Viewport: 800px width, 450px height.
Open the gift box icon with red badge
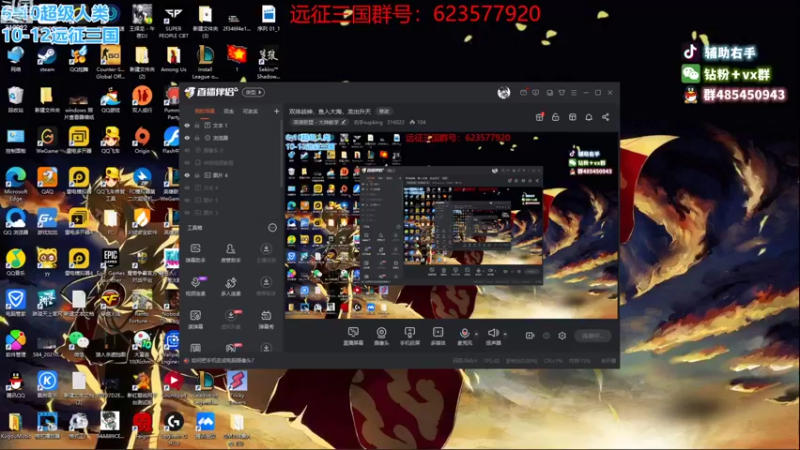539,117
